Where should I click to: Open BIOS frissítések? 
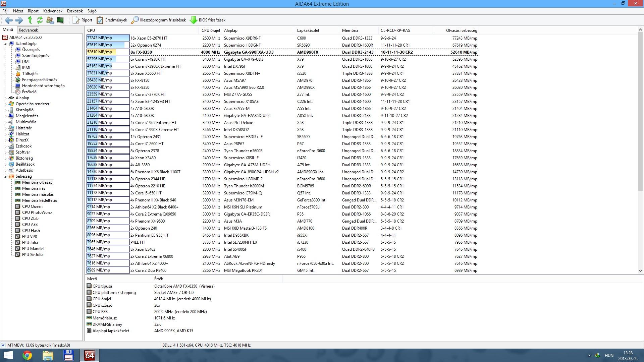pyautogui.click(x=208, y=20)
